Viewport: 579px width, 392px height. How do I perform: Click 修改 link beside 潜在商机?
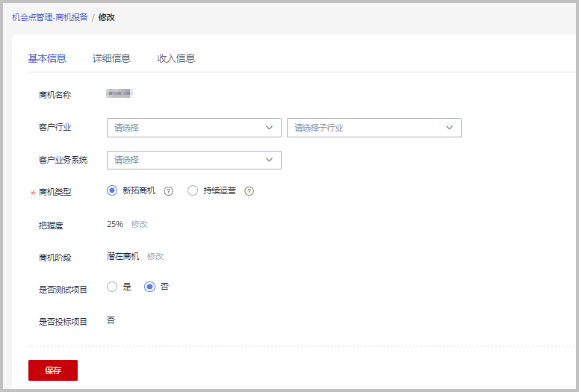pyautogui.click(x=155, y=256)
